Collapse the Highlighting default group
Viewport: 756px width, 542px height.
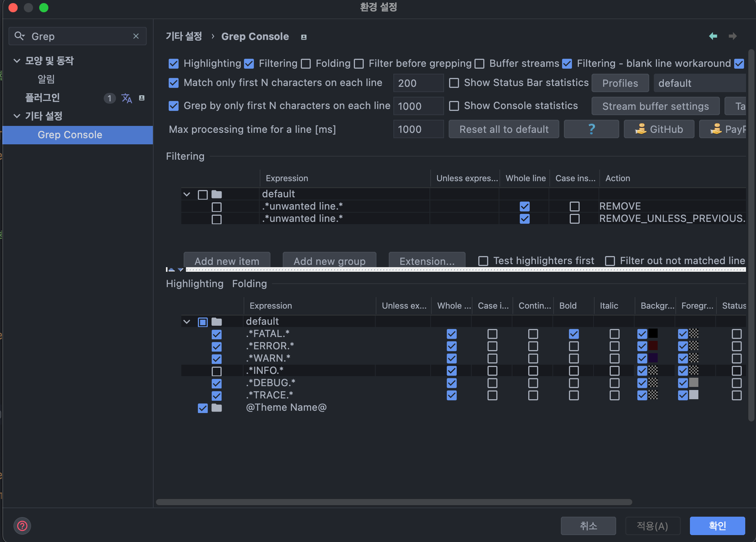[x=187, y=322]
